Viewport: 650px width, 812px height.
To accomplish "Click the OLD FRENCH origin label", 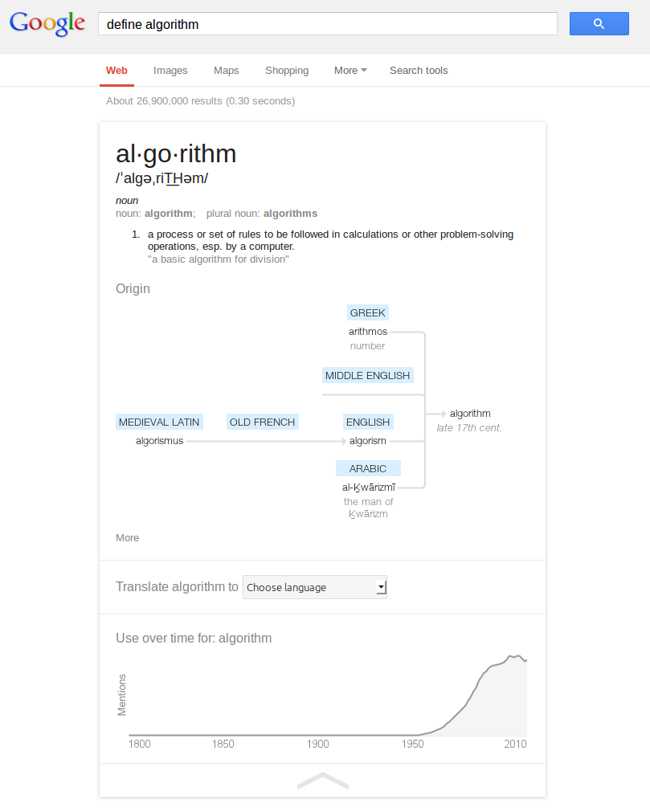I will coord(263,422).
